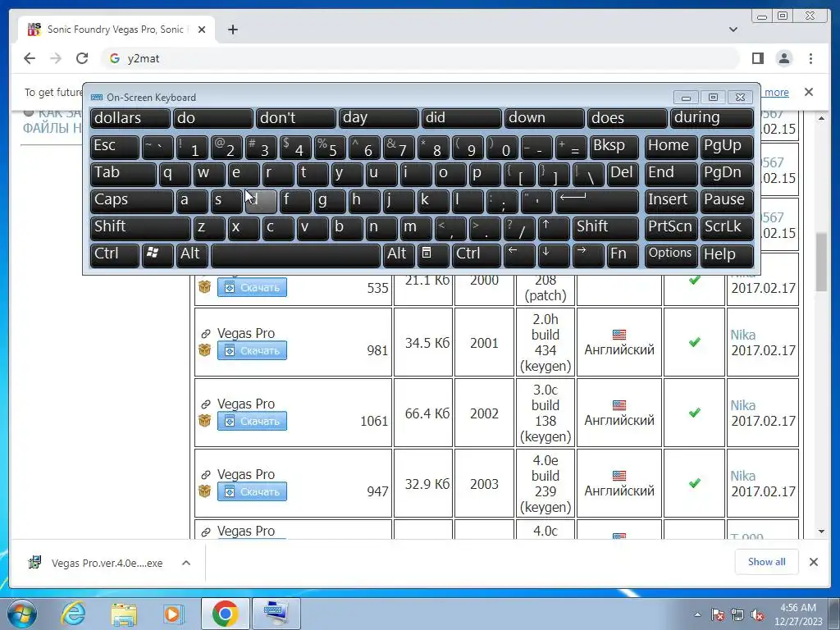Switch to Chrome in the taskbar

click(x=225, y=614)
